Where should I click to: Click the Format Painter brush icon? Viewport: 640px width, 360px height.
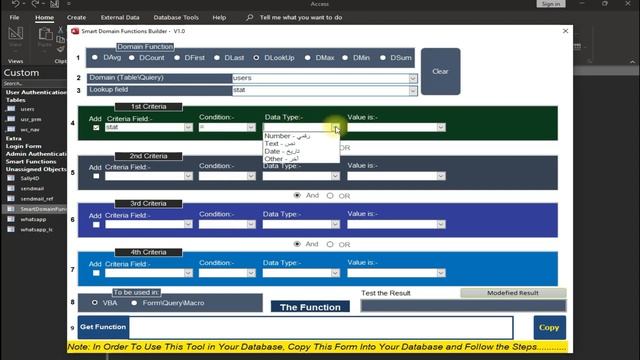(60, 49)
